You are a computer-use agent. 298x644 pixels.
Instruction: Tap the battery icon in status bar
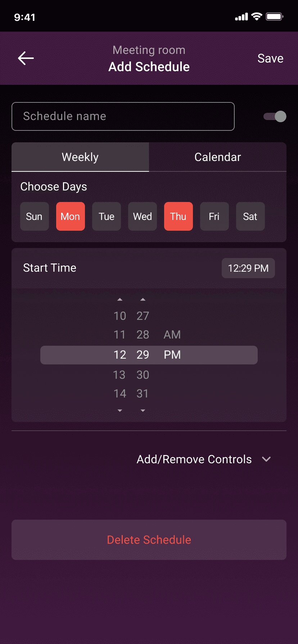(275, 17)
